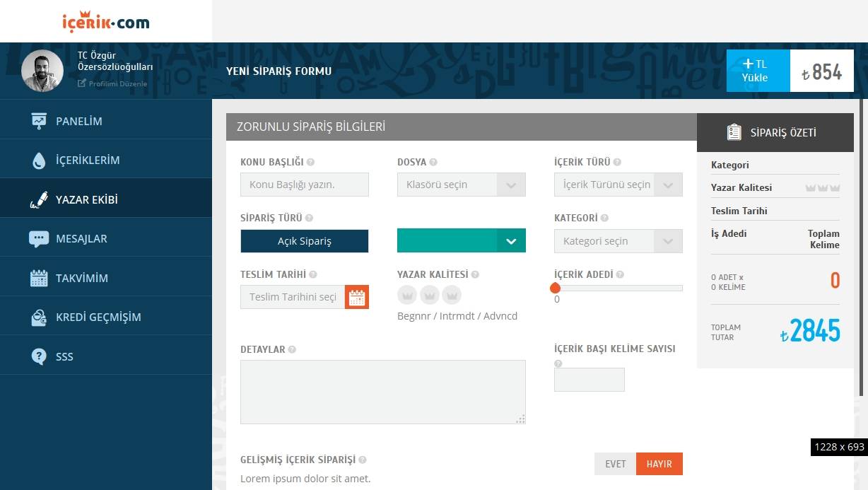Select the İçeriklerim drop icon
868x490 pixels.
pyautogui.click(x=39, y=158)
